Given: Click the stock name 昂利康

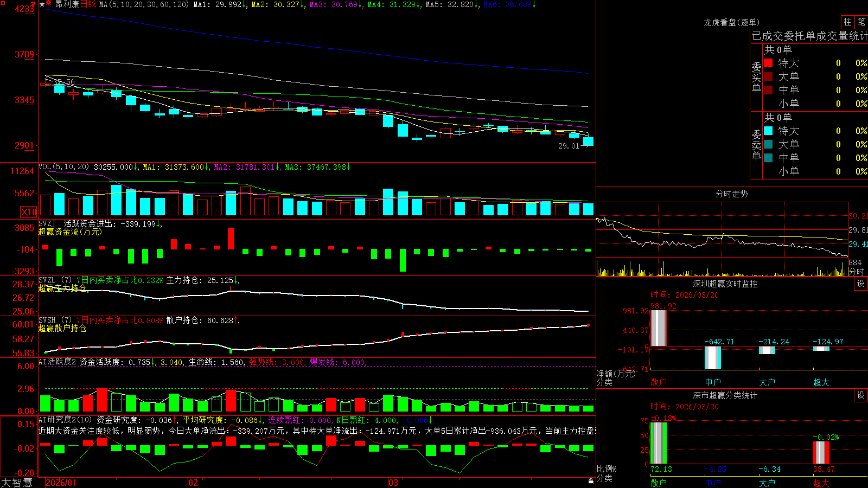Looking at the screenshot, I should click(x=67, y=4).
